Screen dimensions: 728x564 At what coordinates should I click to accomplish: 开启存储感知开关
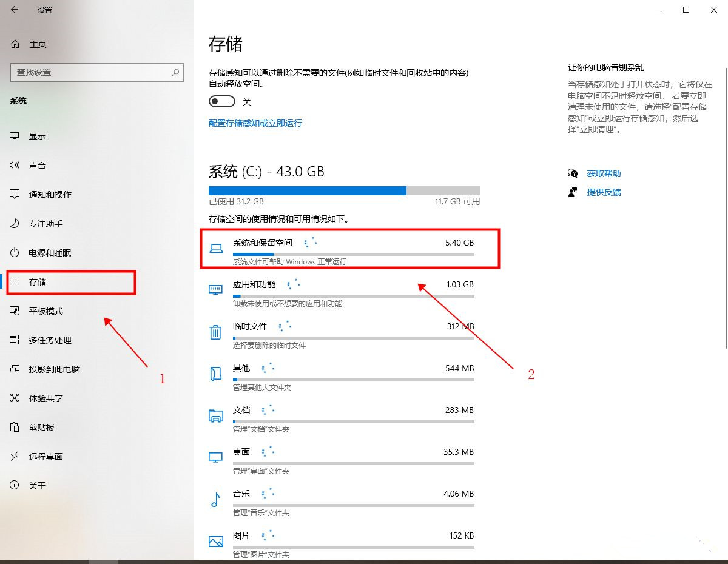pyautogui.click(x=221, y=101)
